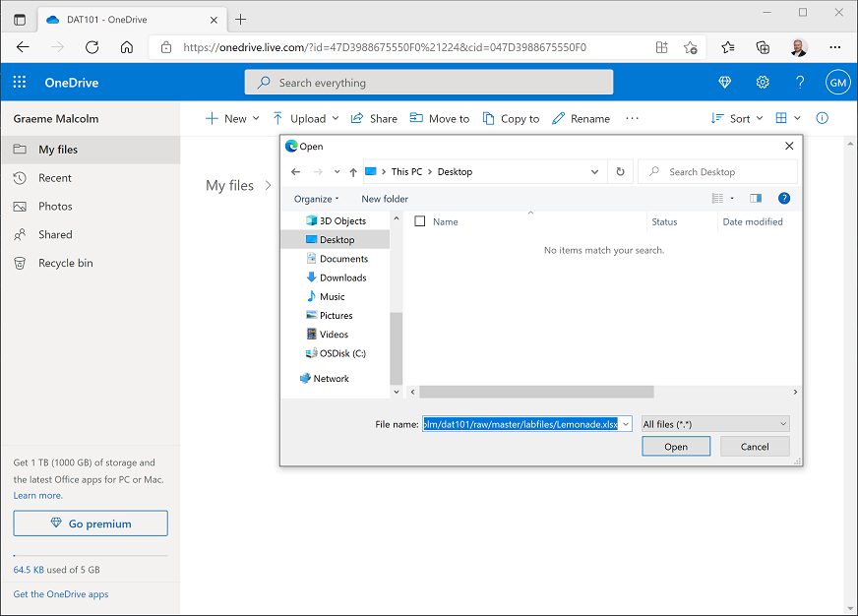Viewport: 858px width, 616px height.
Task: Toggle the preview pane in the Open dialog
Action: pos(755,198)
